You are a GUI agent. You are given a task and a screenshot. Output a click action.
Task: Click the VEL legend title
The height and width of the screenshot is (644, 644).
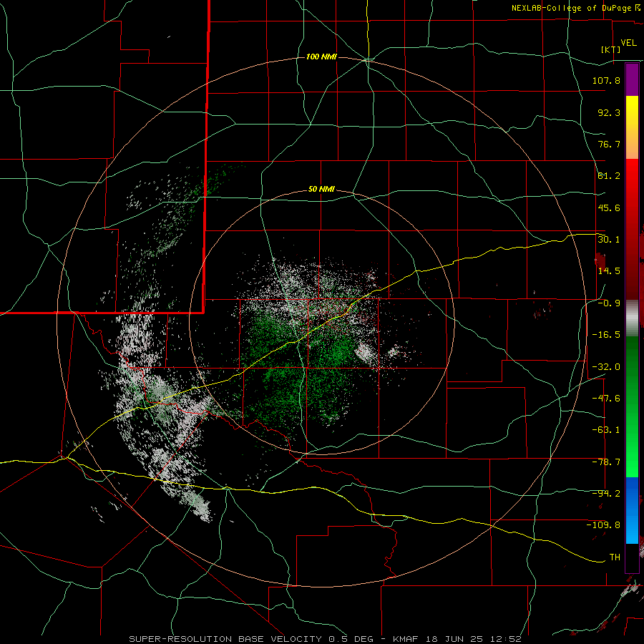pos(628,43)
